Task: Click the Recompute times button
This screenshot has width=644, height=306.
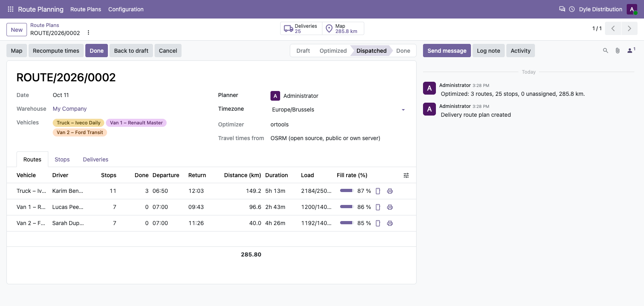Action: [x=56, y=51]
